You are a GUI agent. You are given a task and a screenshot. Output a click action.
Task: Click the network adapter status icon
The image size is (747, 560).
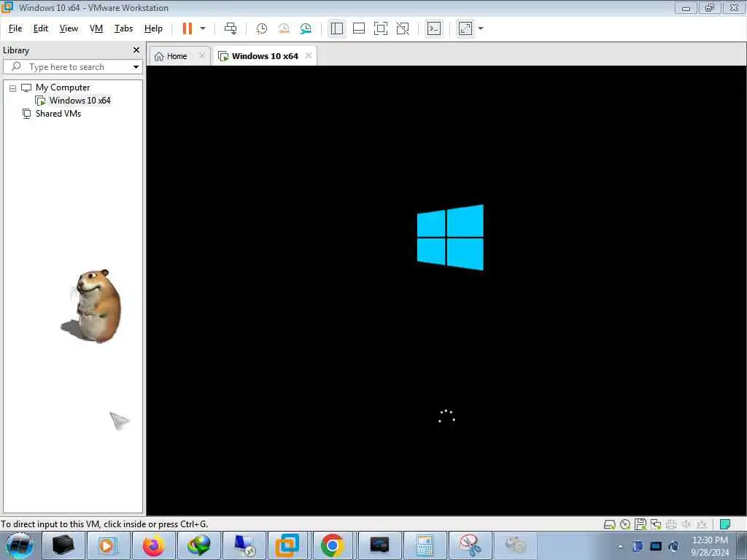(x=656, y=525)
